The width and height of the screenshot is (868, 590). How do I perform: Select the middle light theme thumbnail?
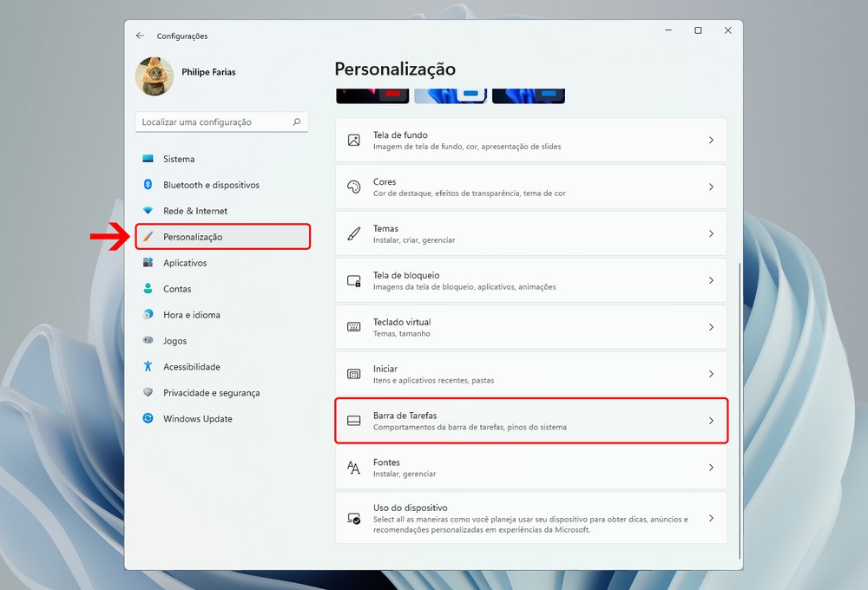click(450, 95)
